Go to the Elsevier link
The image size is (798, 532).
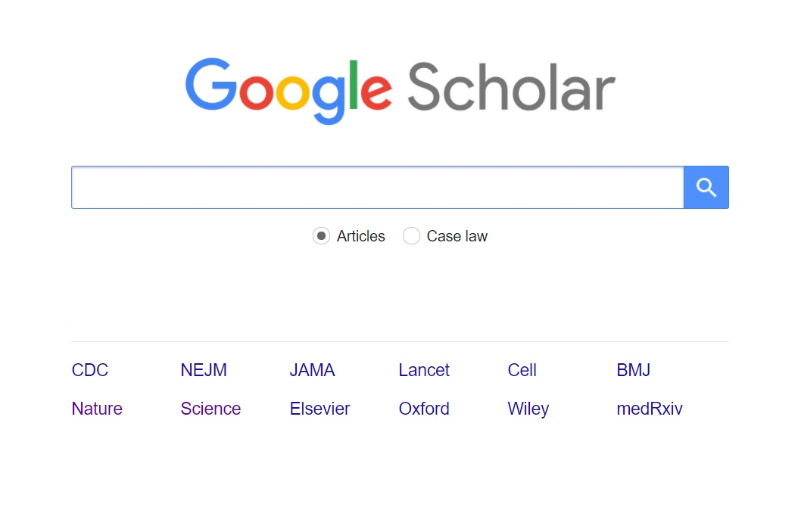pos(320,409)
